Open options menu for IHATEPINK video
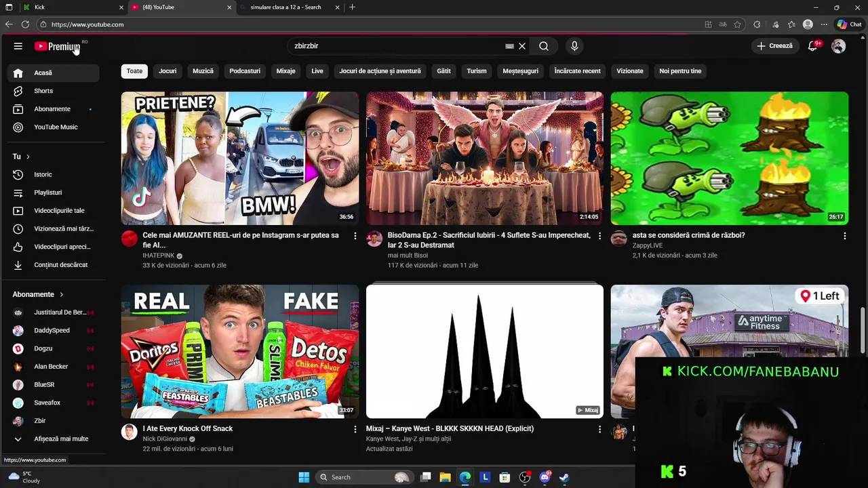Screen dimensions: 868x488 (355, 236)
